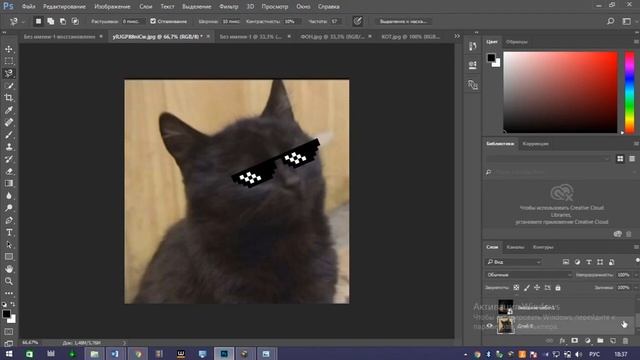Select the Eraser tool

pyautogui.click(x=9, y=171)
